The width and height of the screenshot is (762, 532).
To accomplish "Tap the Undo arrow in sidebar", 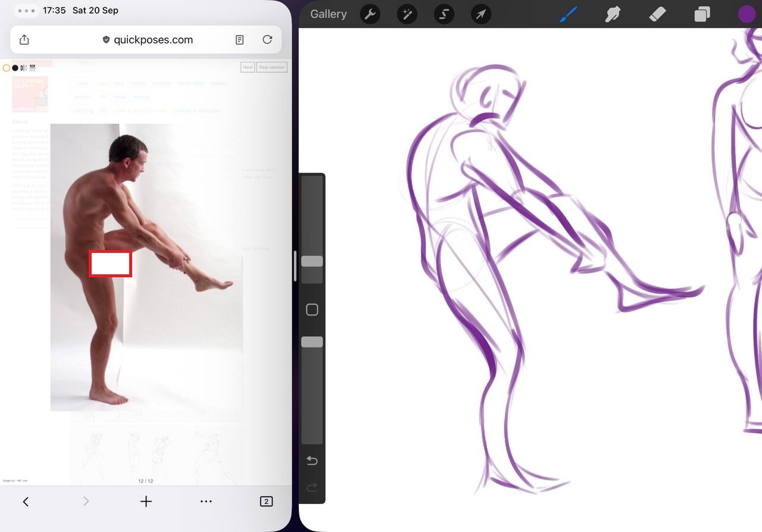I will pyautogui.click(x=312, y=461).
